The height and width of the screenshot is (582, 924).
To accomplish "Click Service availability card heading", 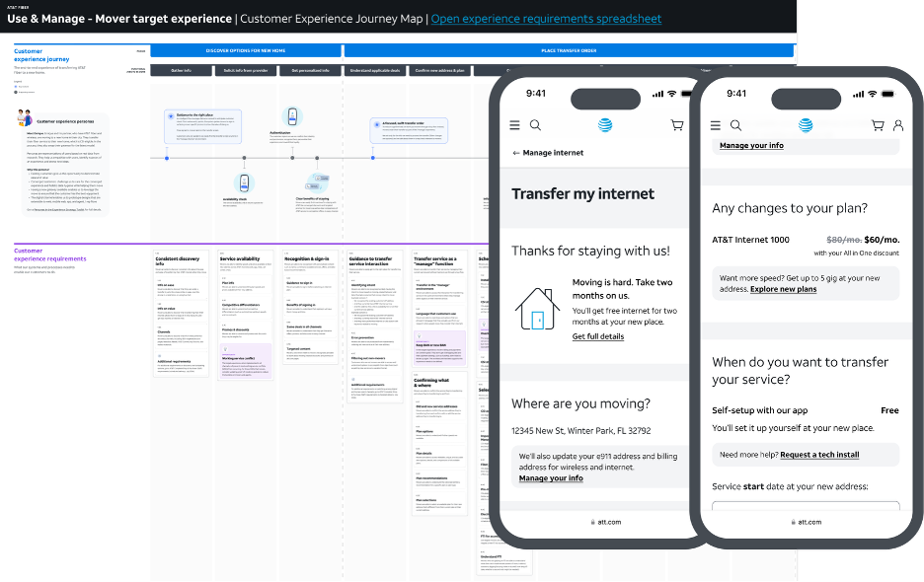I will [x=240, y=258].
